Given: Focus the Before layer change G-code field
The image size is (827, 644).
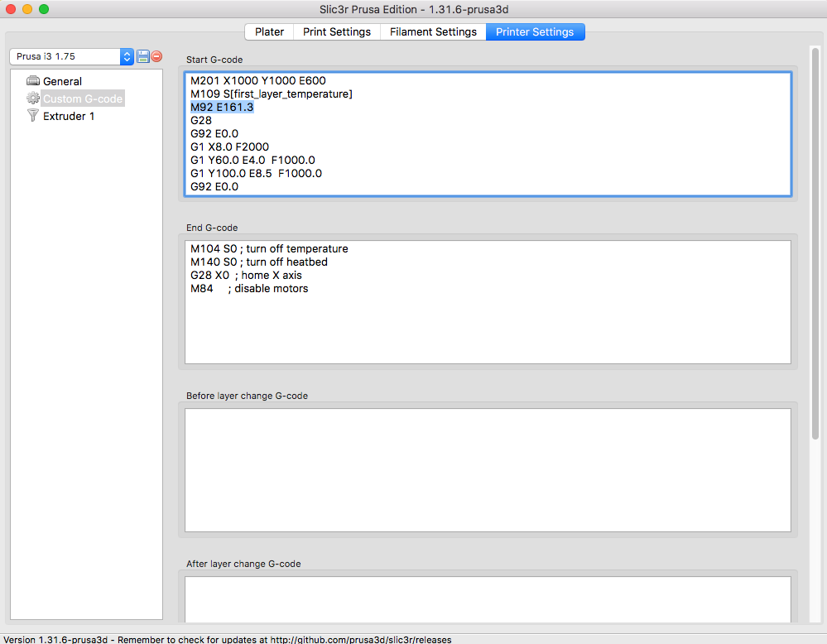Looking at the screenshot, I should pos(487,469).
